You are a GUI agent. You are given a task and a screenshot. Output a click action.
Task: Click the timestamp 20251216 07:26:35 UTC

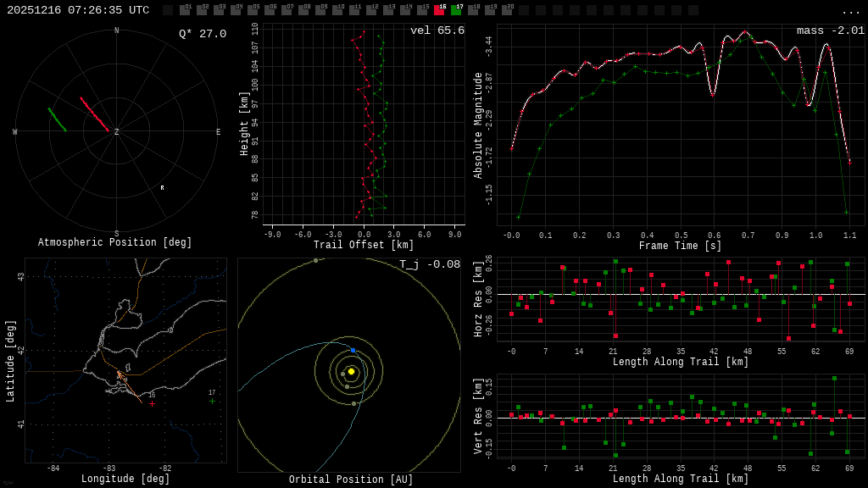(78, 10)
